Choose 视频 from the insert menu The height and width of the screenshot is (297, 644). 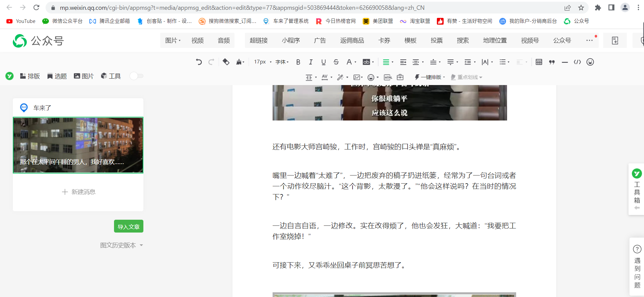(x=197, y=40)
